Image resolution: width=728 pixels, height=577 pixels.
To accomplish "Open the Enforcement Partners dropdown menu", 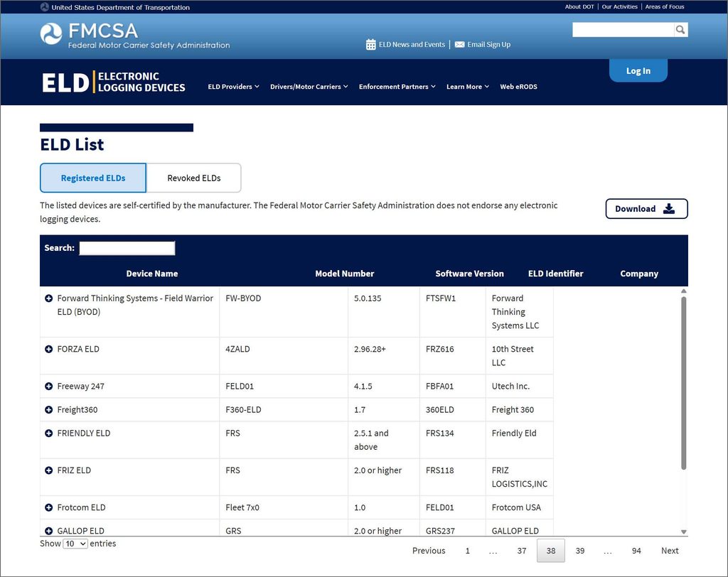I will 397,87.
